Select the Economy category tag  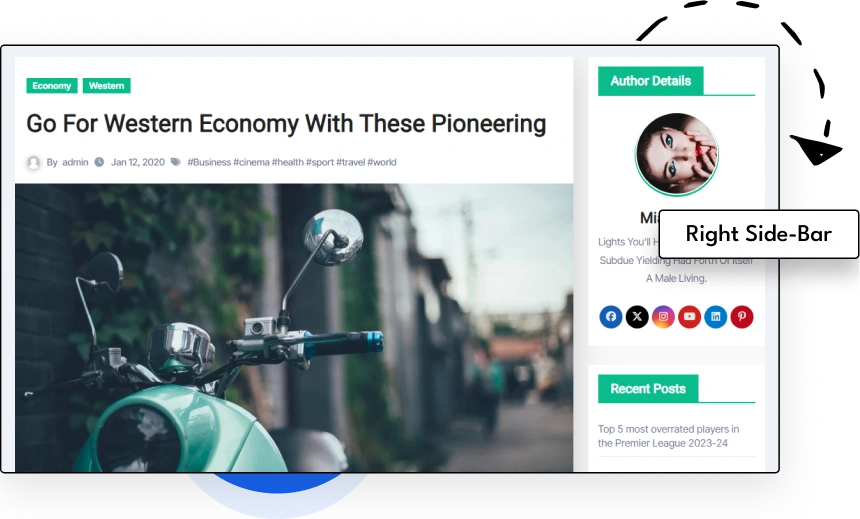tap(52, 86)
